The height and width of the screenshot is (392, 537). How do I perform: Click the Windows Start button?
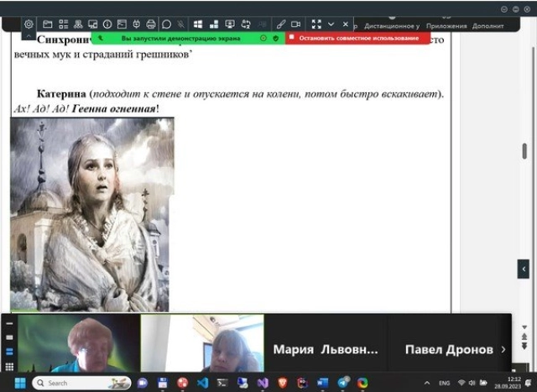[x=20, y=383]
